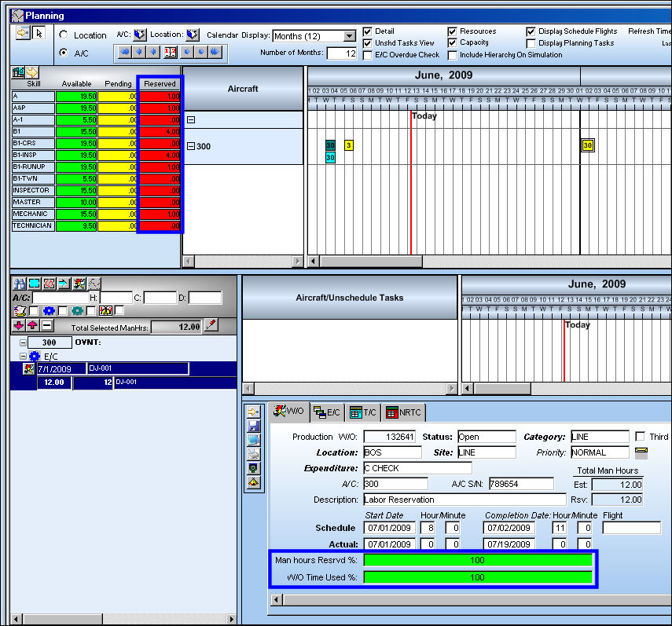Click the Reserved column header
The height and width of the screenshot is (626, 672).
160,84
